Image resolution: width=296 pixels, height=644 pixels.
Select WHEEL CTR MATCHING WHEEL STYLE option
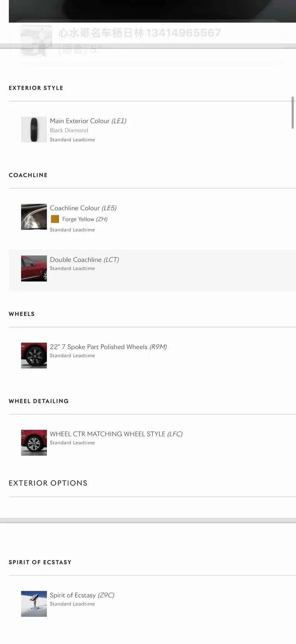[x=116, y=434]
